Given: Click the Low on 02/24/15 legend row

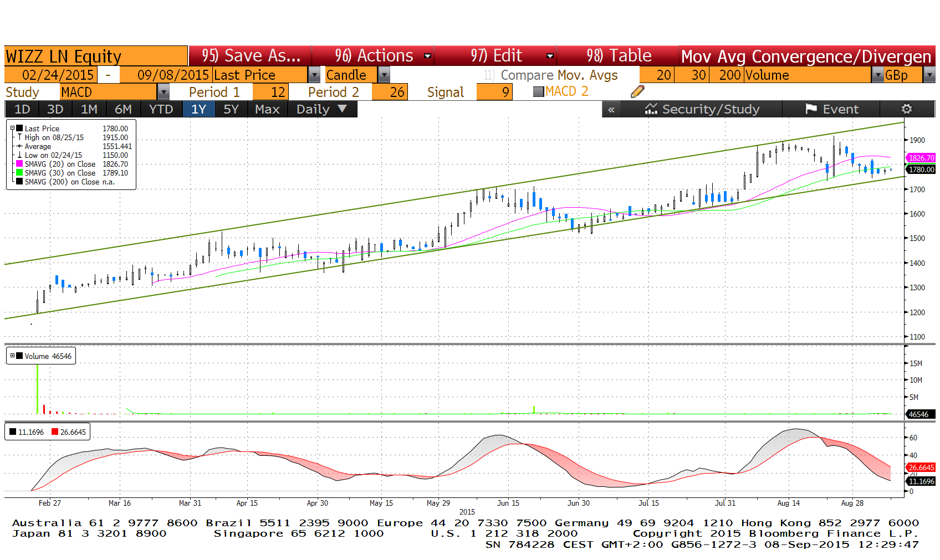Looking at the screenshot, I should pos(72,155).
